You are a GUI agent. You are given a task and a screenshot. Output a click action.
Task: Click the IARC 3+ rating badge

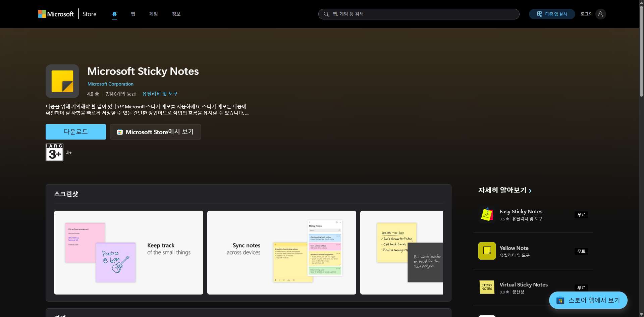pyautogui.click(x=54, y=152)
